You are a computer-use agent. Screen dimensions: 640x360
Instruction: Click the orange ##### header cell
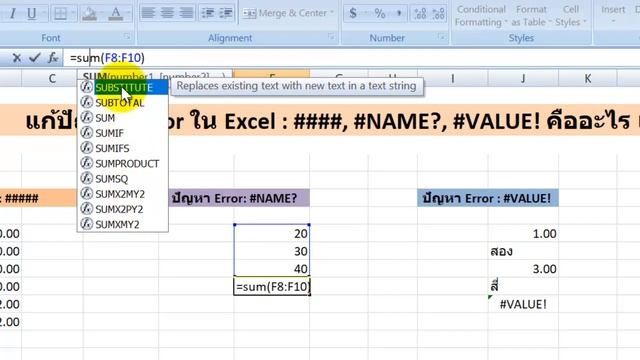click(x=38, y=198)
